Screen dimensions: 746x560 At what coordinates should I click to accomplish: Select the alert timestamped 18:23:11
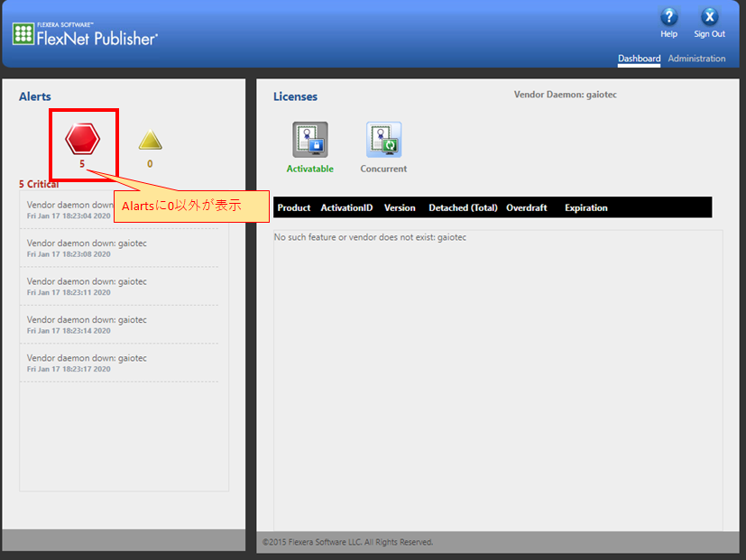click(x=119, y=287)
